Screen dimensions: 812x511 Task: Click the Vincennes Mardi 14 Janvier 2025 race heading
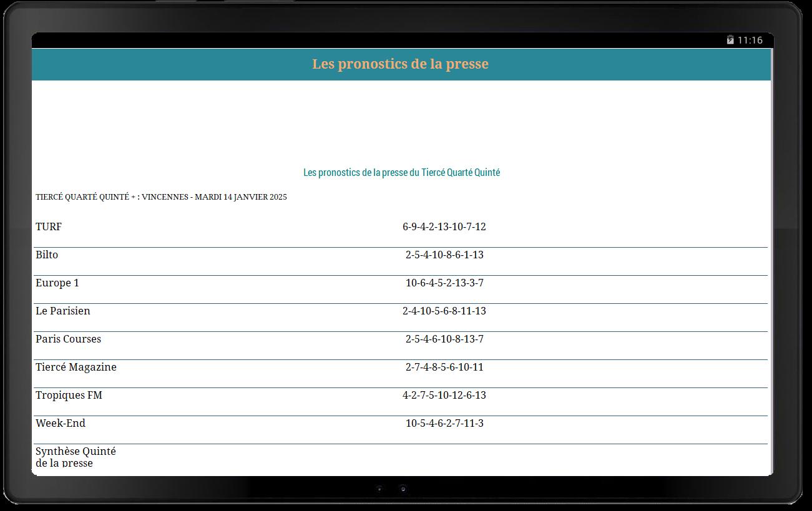click(161, 197)
